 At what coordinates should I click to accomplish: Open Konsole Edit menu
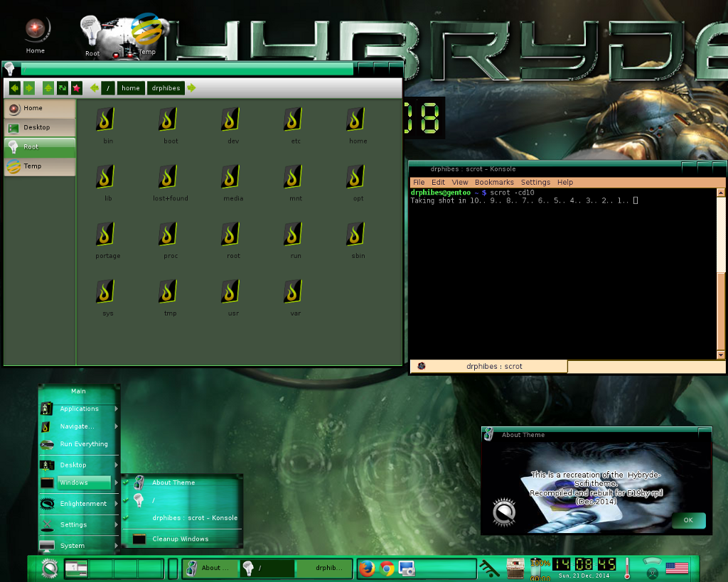coord(438,183)
